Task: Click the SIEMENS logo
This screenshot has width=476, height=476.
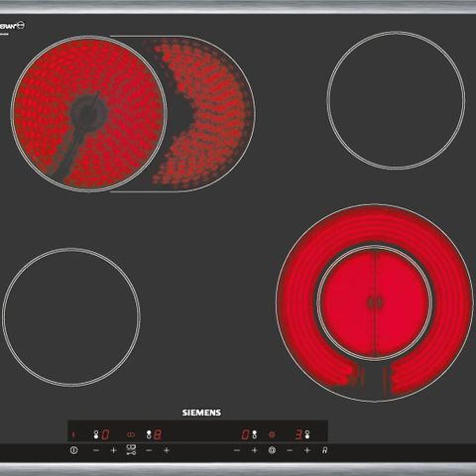Action: point(201,413)
